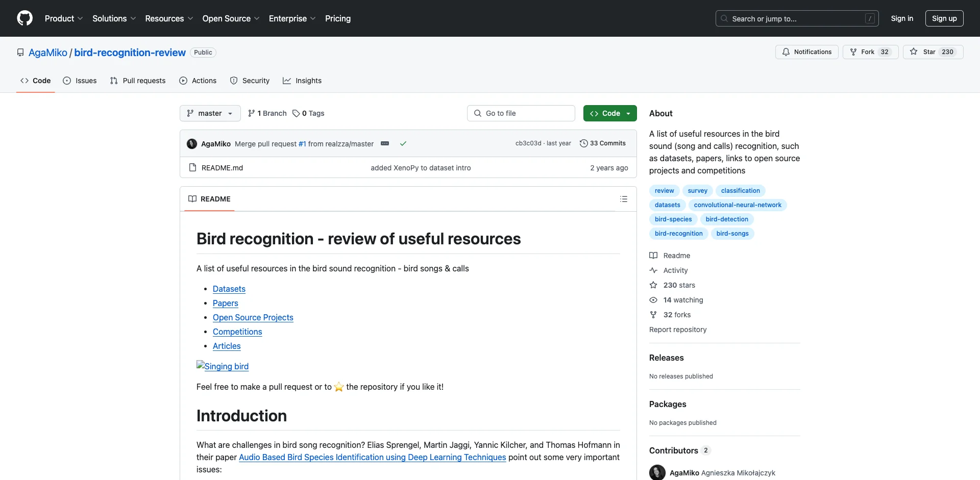Switch to the Actions tab
980x480 pixels.
tap(198, 81)
